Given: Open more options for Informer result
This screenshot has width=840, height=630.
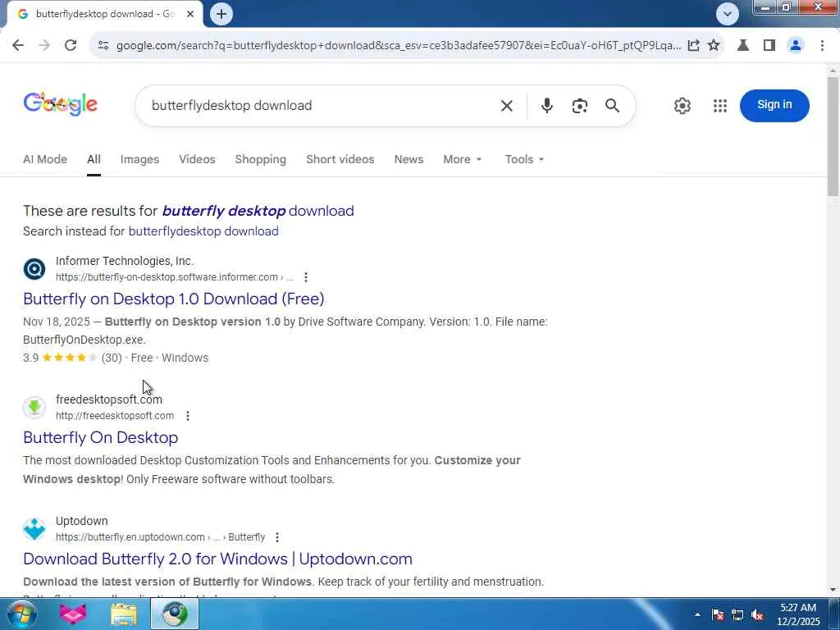Looking at the screenshot, I should coord(306,277).
